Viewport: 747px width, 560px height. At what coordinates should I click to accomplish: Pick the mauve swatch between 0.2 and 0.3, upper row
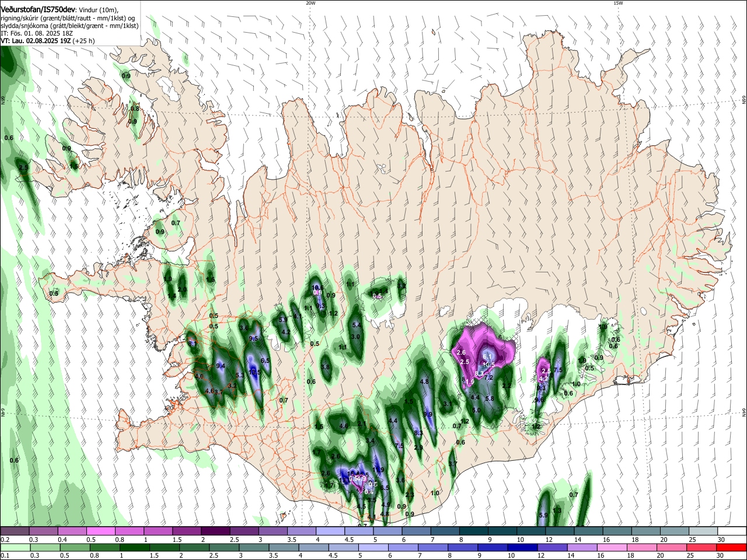pyautogui.click(x=14, y=531)
